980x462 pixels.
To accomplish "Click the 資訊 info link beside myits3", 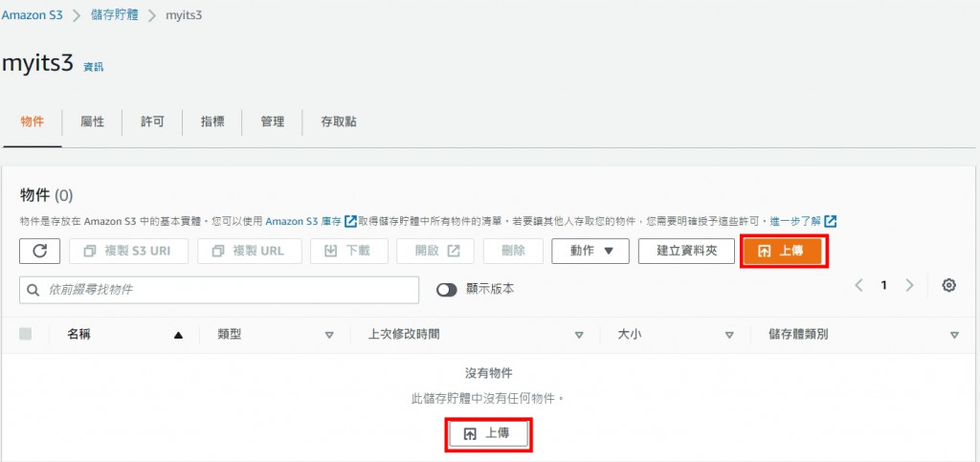I will click(93, 67).
